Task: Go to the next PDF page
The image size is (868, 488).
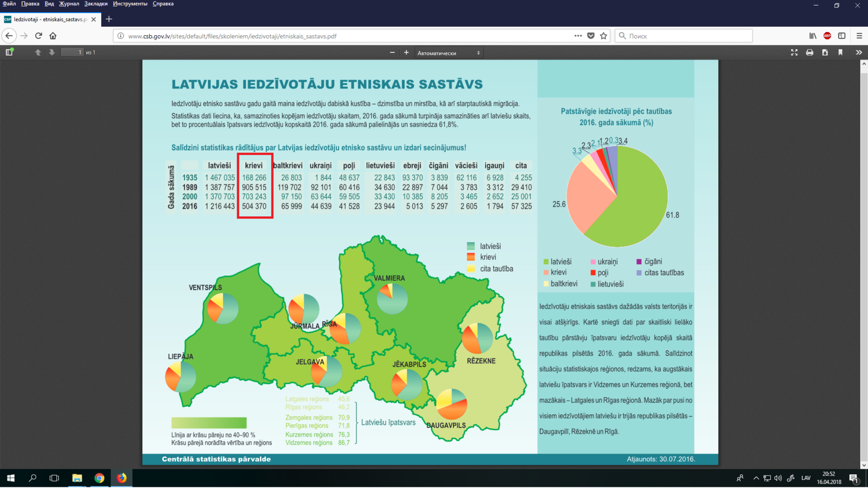Action: click(52, 53)
